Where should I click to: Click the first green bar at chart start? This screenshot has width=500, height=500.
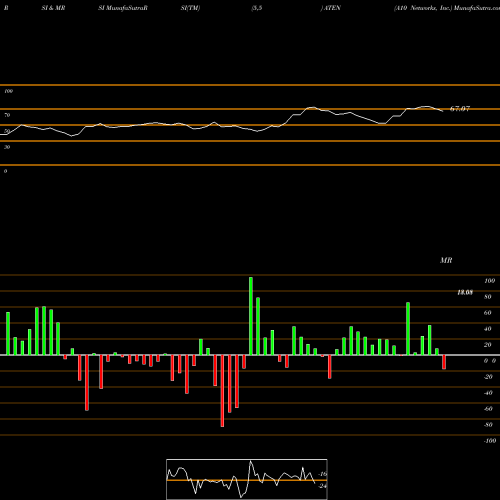8,334
